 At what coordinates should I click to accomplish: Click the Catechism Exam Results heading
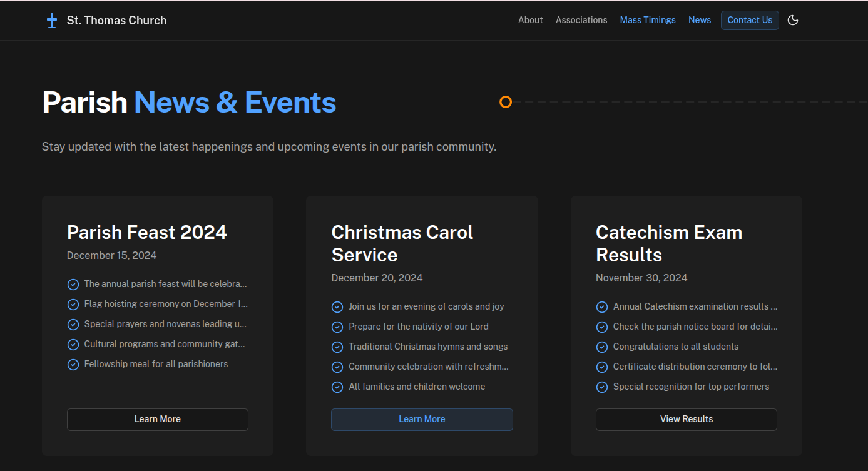pyautogui.click(x=669, y=243)
